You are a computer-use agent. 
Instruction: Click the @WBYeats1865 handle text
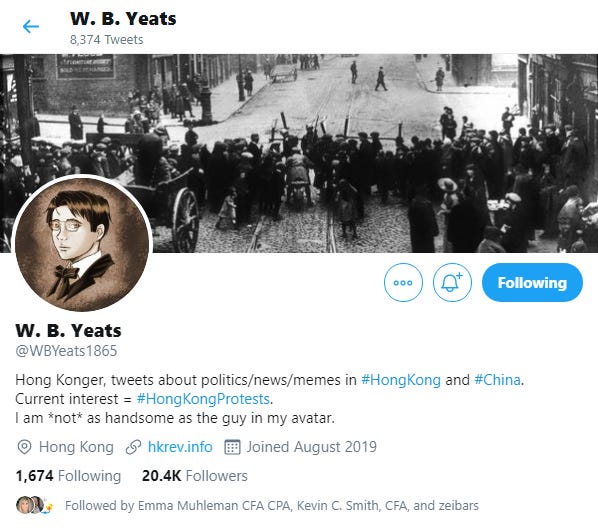pos(66,351)
